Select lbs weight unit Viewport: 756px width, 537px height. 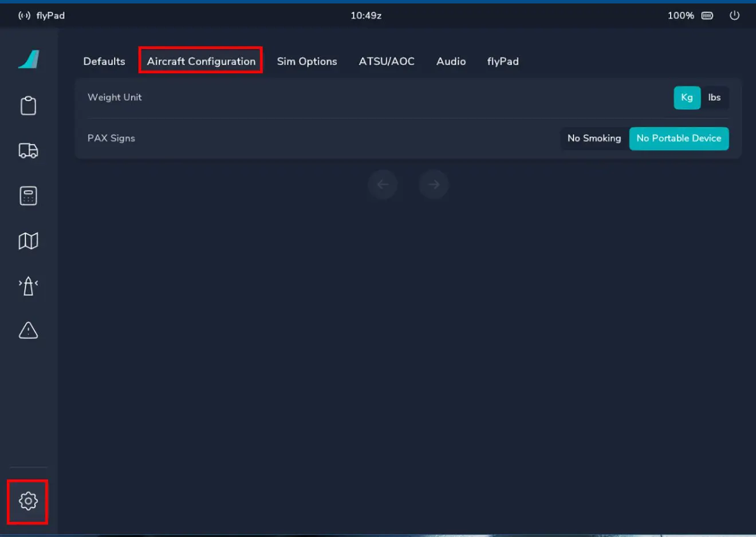(x=714, y=97)
